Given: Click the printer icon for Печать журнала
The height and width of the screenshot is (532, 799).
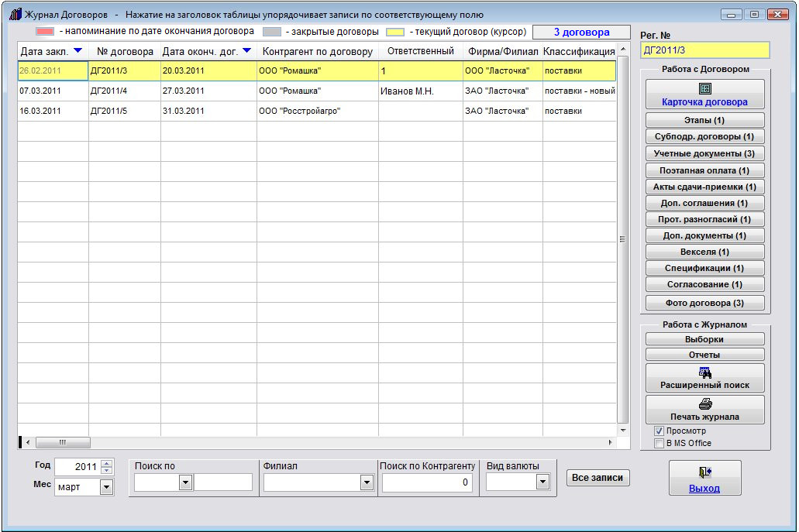Looking at the screenshot, I should click(x=704, y=403).
